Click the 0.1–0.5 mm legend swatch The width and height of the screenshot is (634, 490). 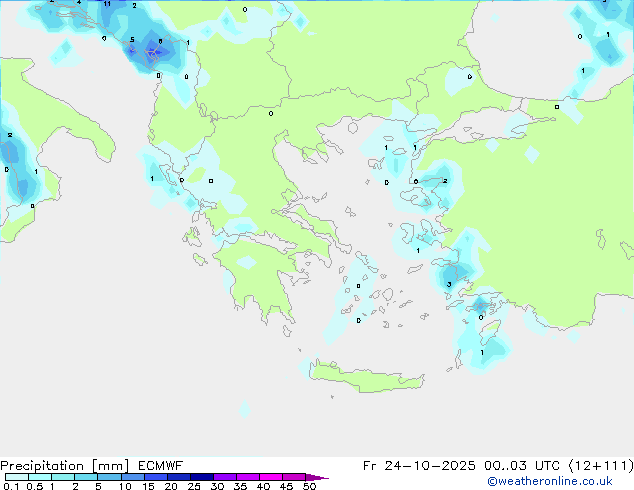point(17,477)
